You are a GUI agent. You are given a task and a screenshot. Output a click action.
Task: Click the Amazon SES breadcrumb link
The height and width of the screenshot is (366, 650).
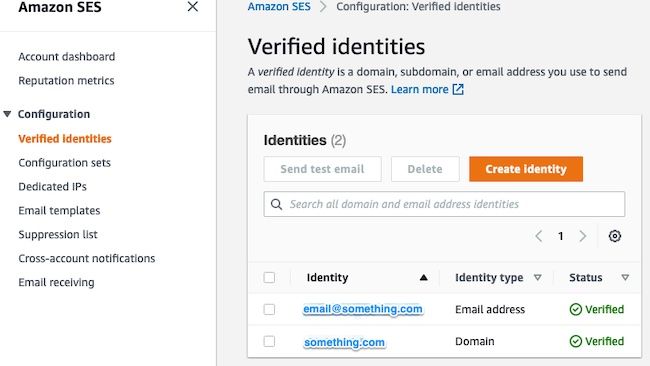(x=279, y=7)
